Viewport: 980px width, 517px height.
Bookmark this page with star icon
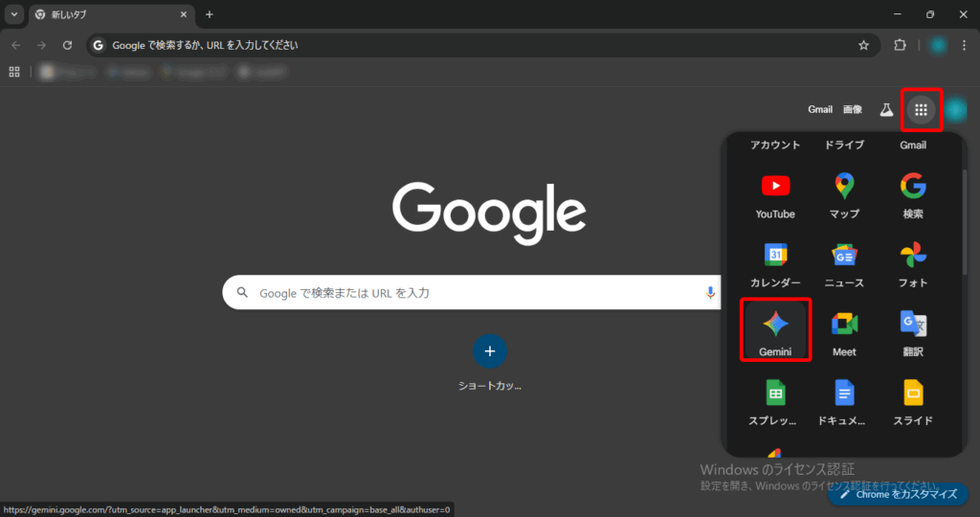863,45
